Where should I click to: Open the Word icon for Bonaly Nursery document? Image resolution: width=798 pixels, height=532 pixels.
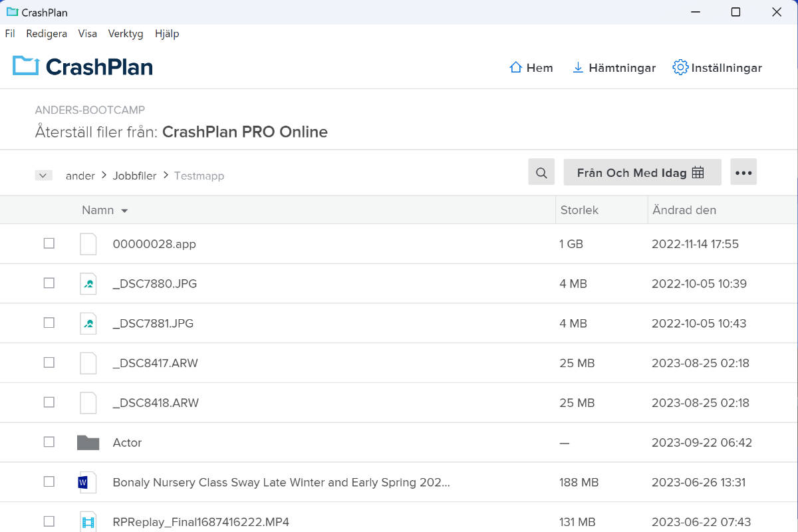[x=87, y=481]
